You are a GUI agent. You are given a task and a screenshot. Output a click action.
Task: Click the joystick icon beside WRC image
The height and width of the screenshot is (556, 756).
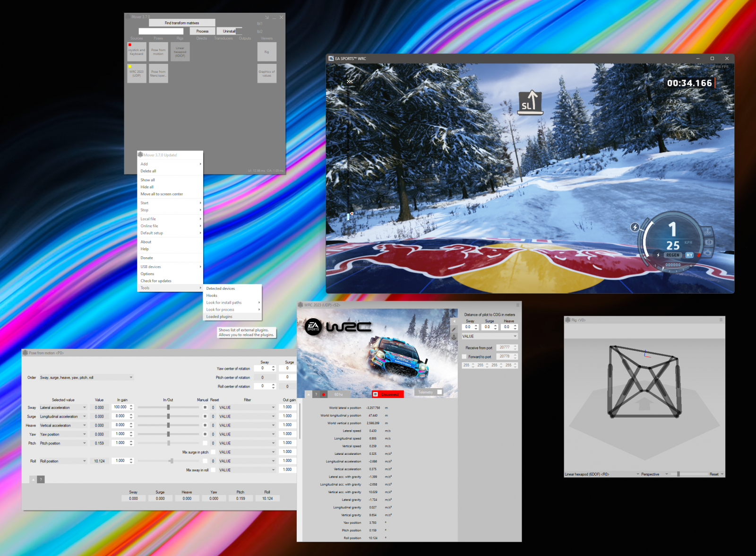tap(454, 337)
